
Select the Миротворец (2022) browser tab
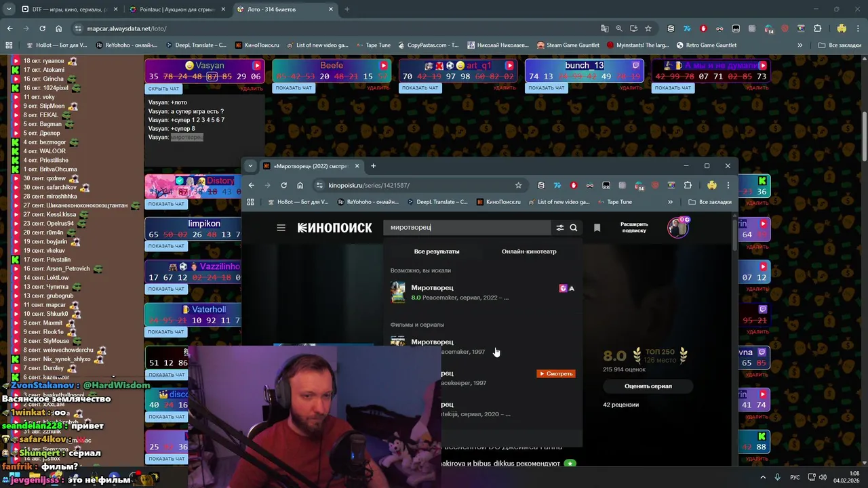pyautogui.click(x=312, y=166)
